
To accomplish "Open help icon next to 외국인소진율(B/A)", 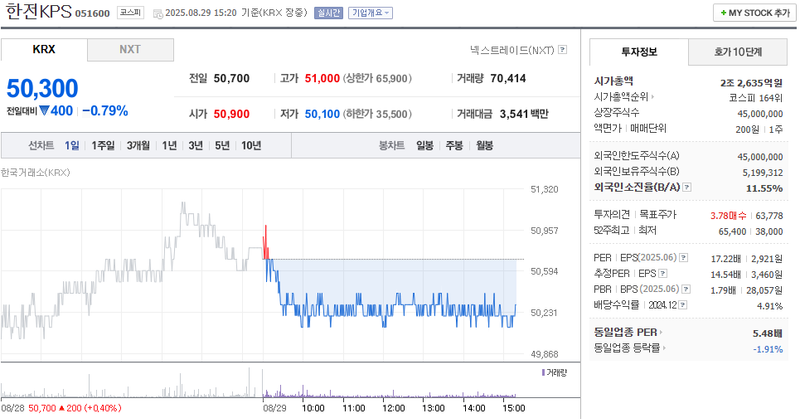I will [x=687, y=187].
